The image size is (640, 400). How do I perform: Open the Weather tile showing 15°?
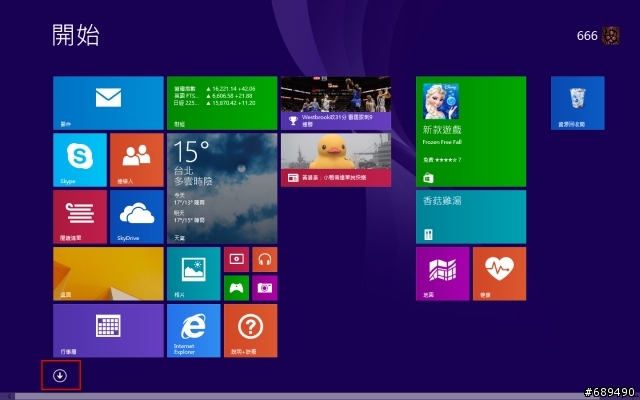tap(222, 188)
